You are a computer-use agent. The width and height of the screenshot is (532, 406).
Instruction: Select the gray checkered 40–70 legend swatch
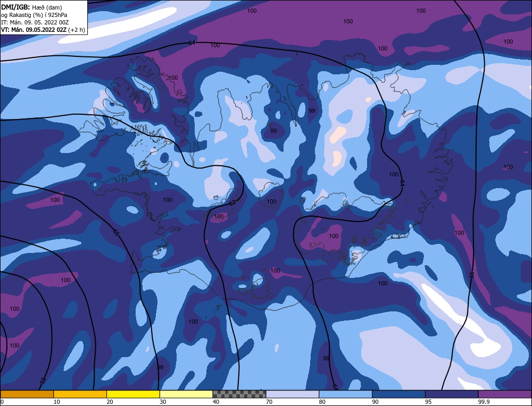click(x=239, y=394)
